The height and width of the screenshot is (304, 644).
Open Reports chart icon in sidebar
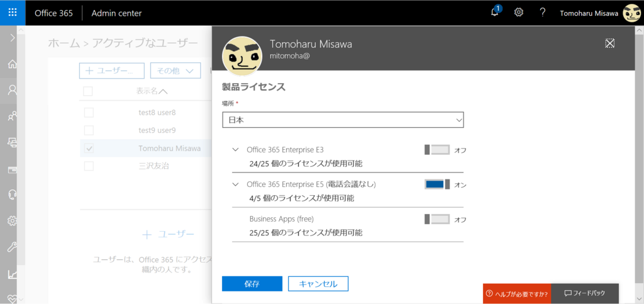pos(13,274)
